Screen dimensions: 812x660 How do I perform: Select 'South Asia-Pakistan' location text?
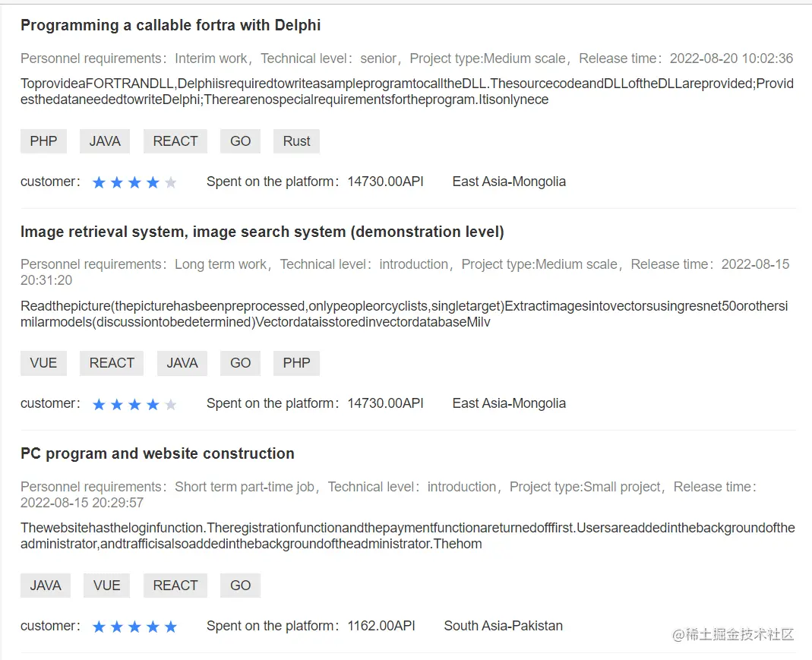pyautogui.click(x=504, y=626)
